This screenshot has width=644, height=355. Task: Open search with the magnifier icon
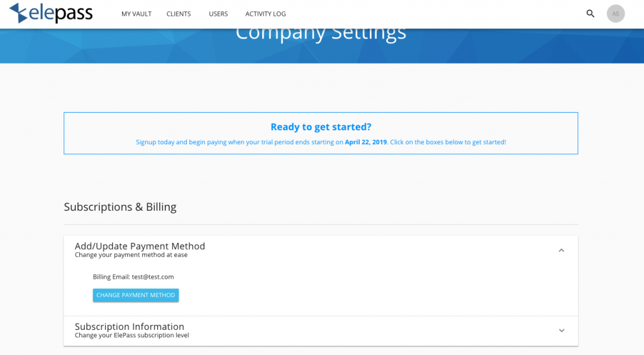590,13
